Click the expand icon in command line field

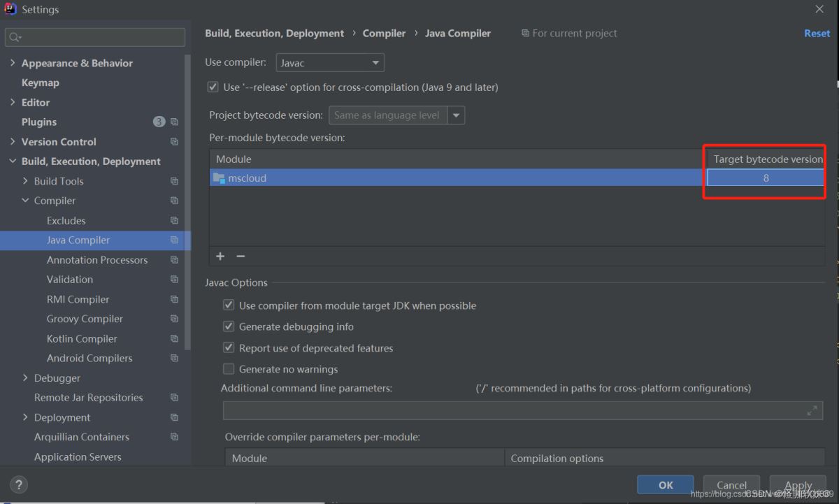pos(812,411)
